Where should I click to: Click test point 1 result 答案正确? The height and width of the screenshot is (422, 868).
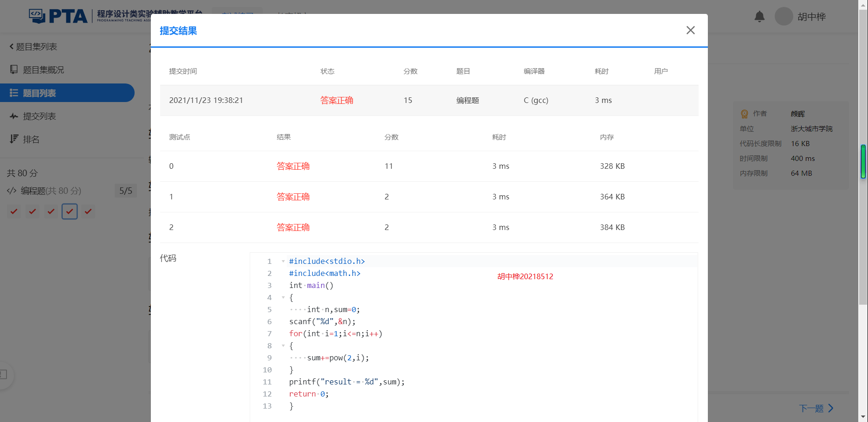pyautogui.click(x=293, y=197)
